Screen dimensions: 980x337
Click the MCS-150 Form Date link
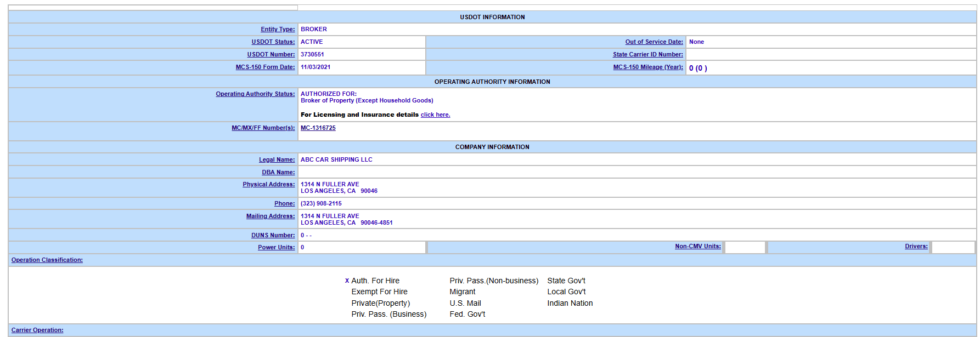click(x=266, y=67)
